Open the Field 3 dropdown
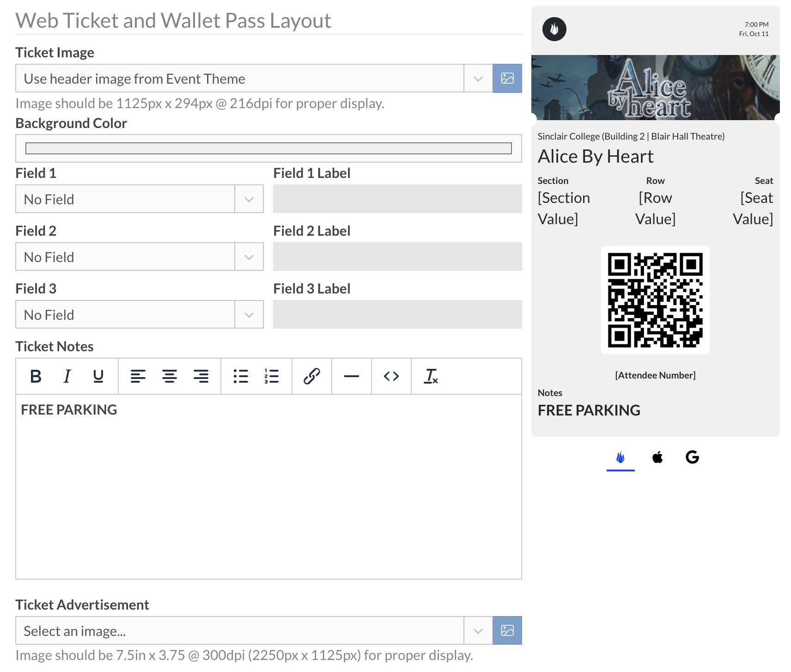This screenshot has width=791, height=672. pyautogui.click(x=140, y=314)
